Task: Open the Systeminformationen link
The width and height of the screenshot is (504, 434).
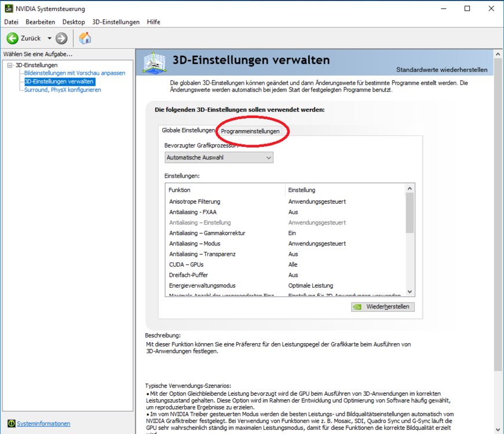Action: (43, 424)
